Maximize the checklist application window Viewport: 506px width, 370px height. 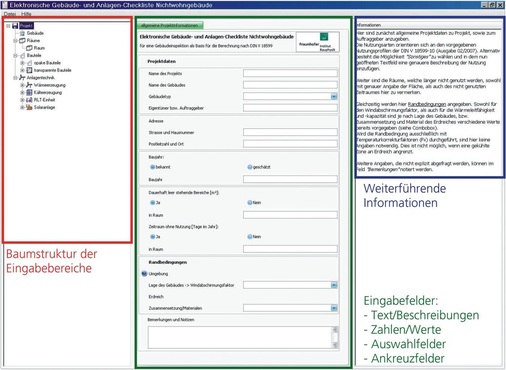tap(492, 5)
